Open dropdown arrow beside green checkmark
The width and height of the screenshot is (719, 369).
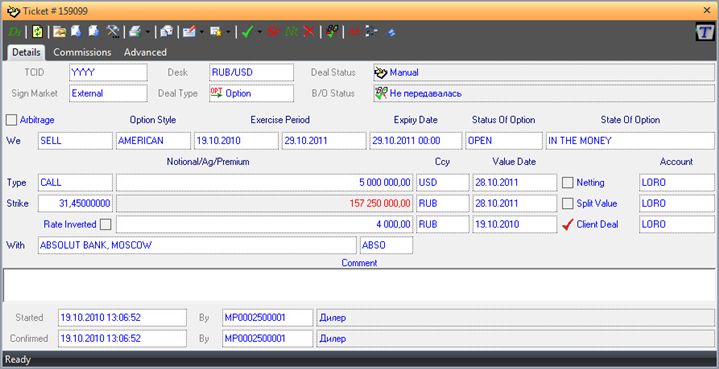pos(260,32)
